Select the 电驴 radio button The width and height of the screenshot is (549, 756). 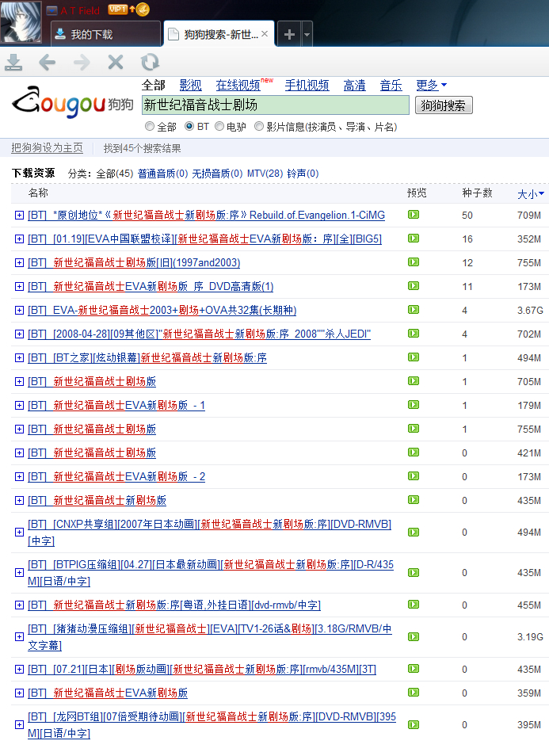[x=219, y=126]
